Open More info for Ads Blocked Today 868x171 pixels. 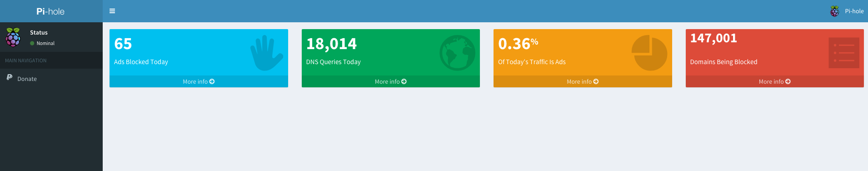point(199,81)
